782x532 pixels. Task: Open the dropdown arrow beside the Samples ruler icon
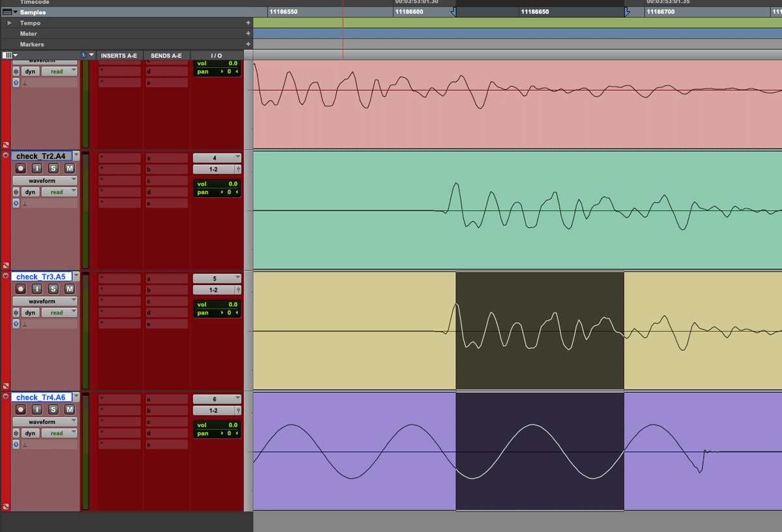tap(16, 12)
